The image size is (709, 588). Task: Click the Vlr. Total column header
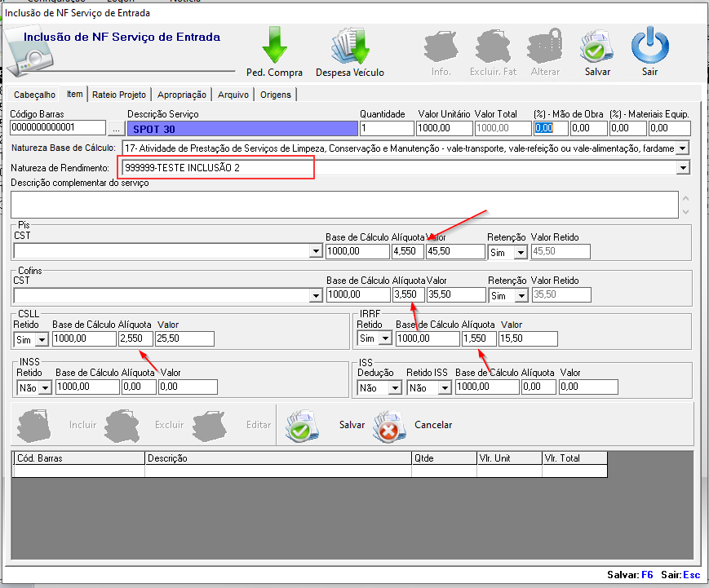(574, 458)
